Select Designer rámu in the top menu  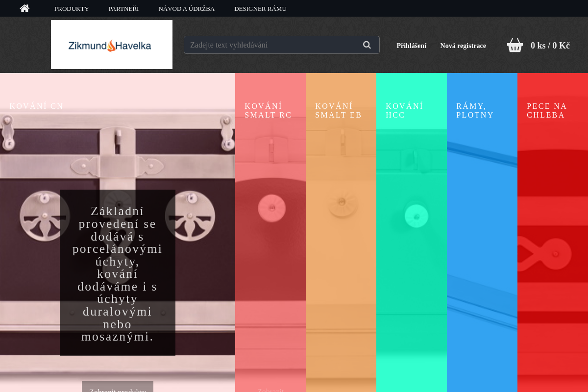click(260, 9)
